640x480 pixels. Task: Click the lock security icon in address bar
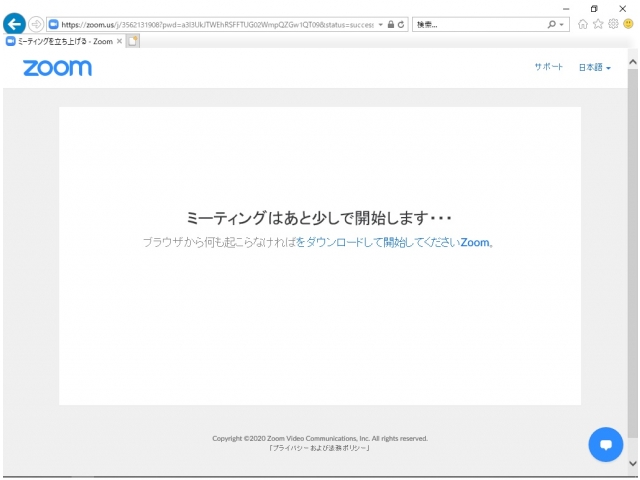[x=391, y=24]
